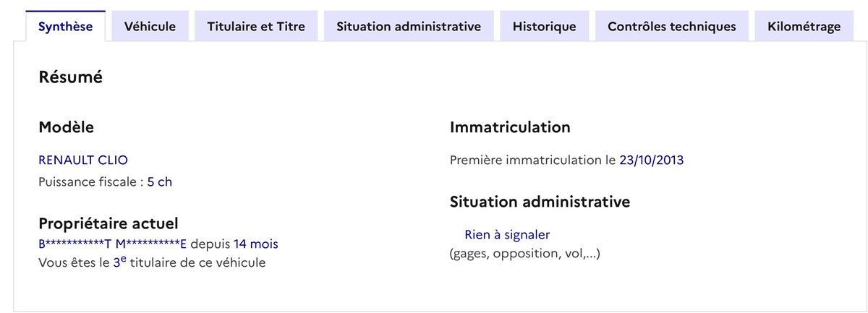Go to the Historique tab

point(544,27)
